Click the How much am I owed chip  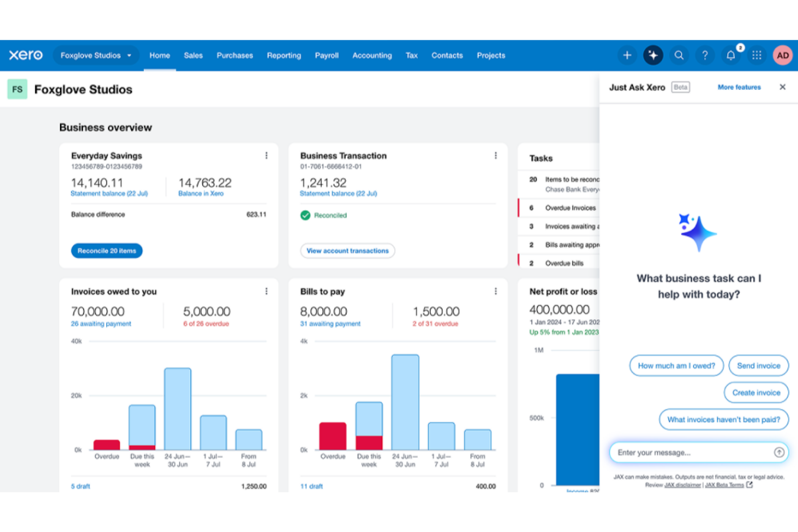(x=676, y=365)
